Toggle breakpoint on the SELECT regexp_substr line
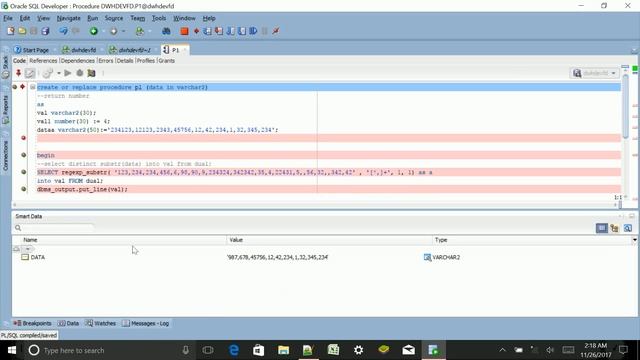Screen dimensions: 640x360 24,172
